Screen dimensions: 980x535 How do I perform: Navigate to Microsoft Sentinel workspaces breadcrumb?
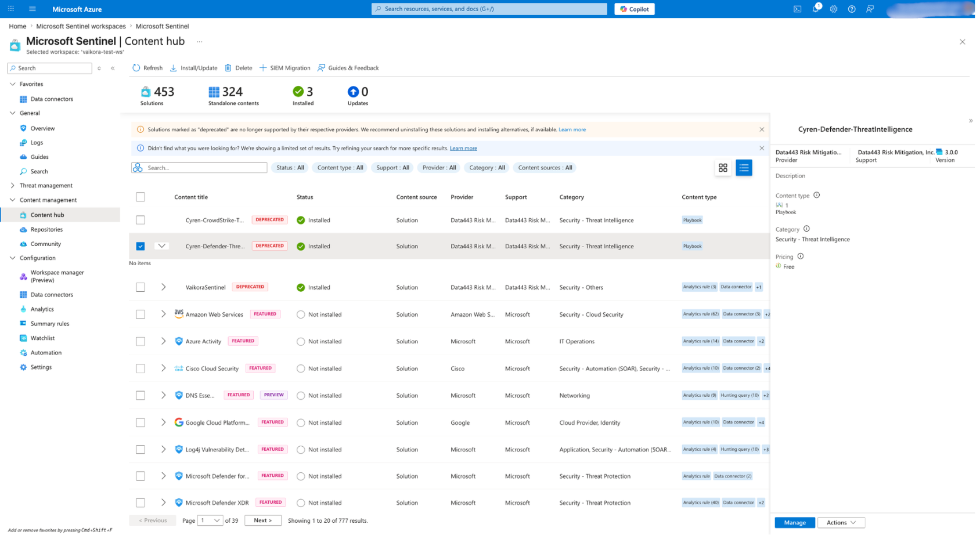[81, 26]
